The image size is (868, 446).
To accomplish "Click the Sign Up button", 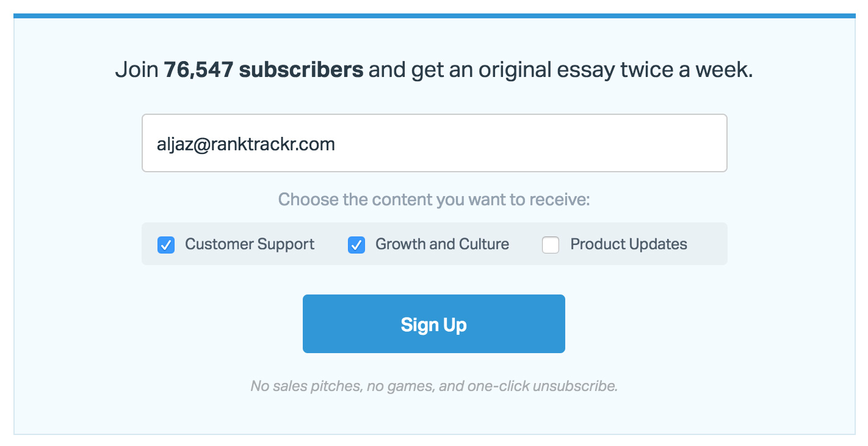I will [434, 324].
